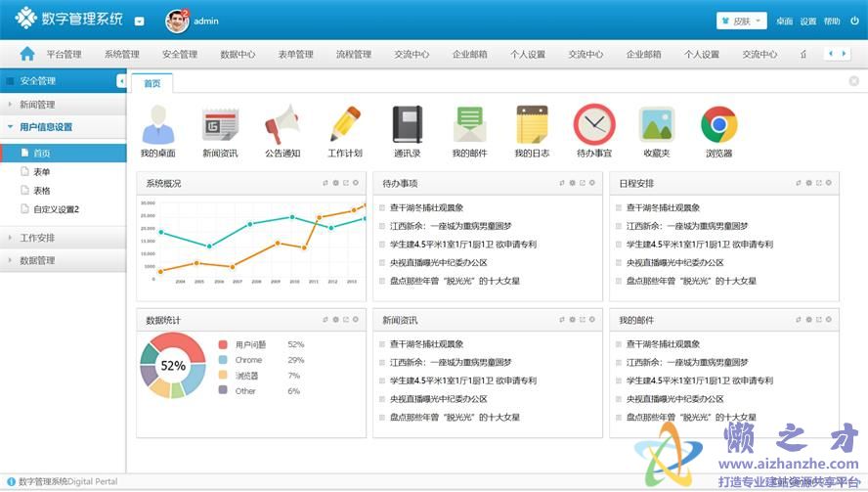Open the 通讯录 address book icon

click(x=408, y=125)
